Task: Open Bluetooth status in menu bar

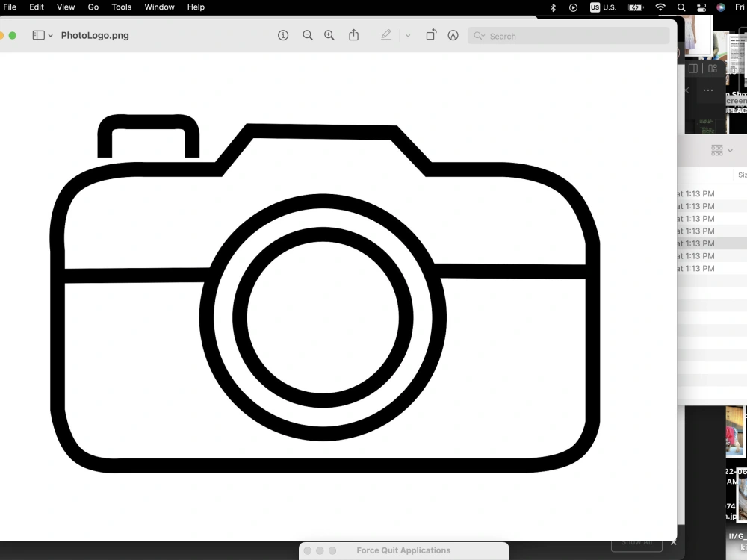Action: coord(553,7)
